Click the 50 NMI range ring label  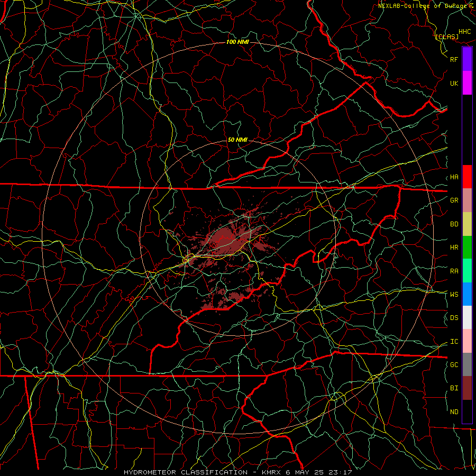(x=237, y=140)
